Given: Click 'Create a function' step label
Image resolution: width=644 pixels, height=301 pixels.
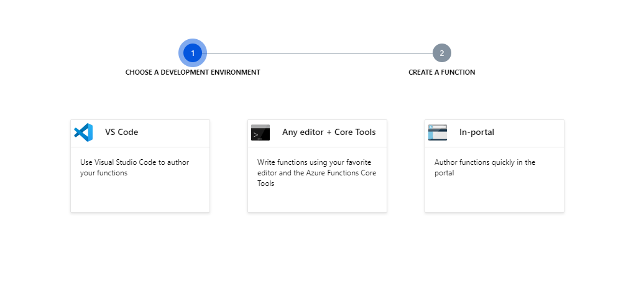Looking at the screenshot, I should click(442, 72).
